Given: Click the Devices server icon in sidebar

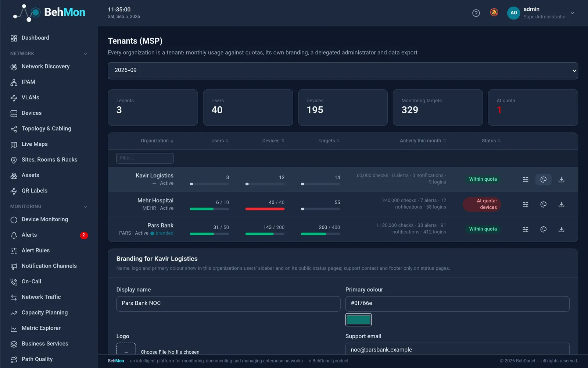Looking at the screenshot, I should point(14,113).
